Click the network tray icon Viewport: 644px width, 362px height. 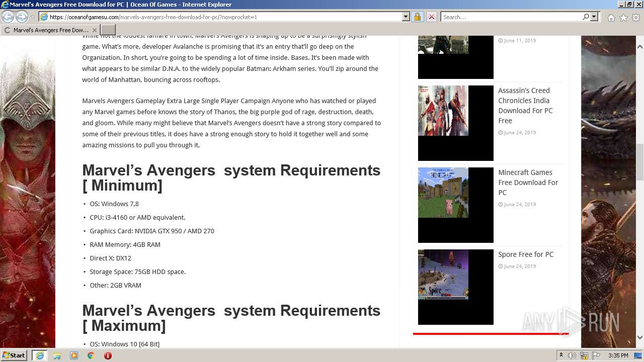point(584,355)
